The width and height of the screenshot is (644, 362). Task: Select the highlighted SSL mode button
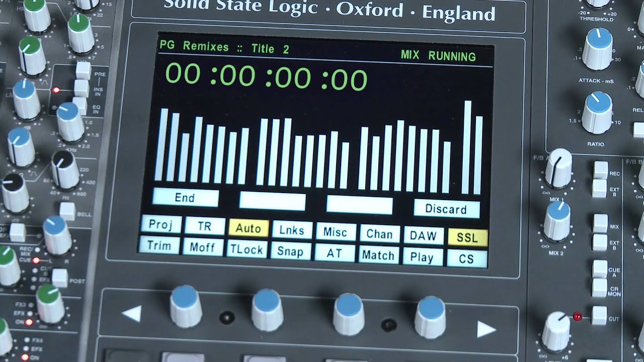point(467,238)
